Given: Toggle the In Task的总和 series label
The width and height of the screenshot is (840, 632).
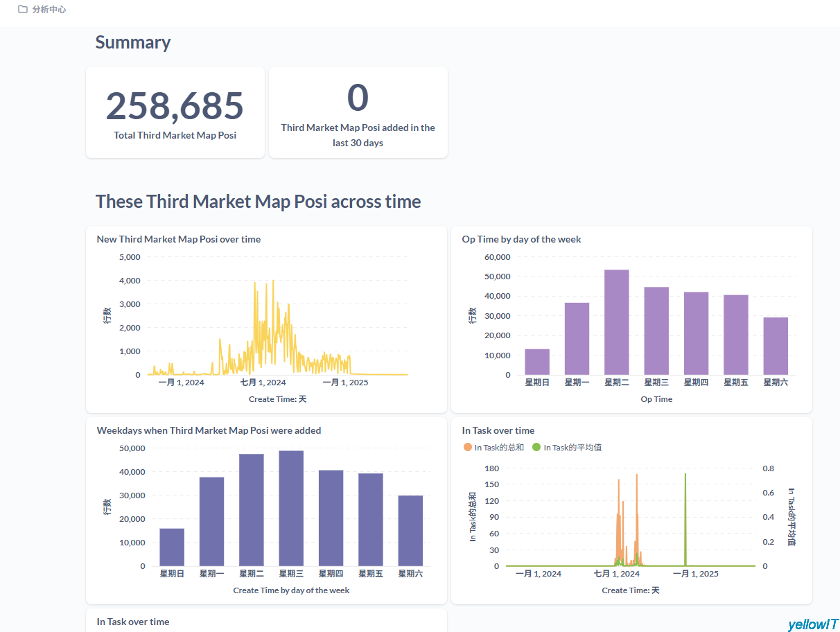Looking at the screenshot, I should click(499, 448).
